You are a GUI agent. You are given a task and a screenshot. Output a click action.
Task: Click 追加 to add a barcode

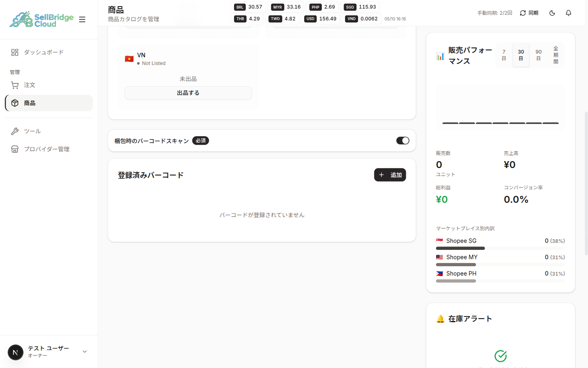pyautogui.click(x=390, y=175)
